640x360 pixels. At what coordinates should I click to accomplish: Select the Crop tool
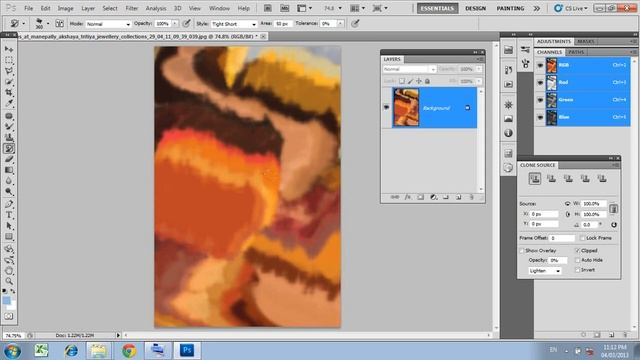9,93
